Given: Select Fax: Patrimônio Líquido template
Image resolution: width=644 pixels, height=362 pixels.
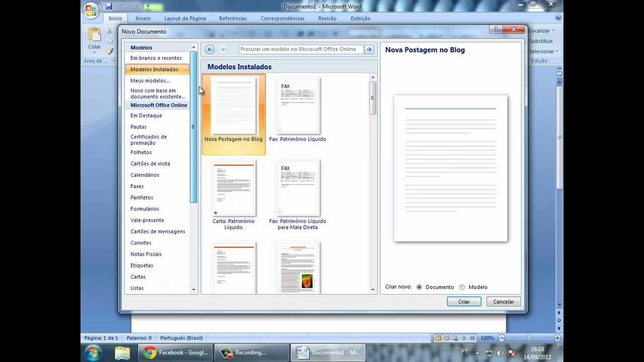Looking at the screenshot, I should pos(298,111).
